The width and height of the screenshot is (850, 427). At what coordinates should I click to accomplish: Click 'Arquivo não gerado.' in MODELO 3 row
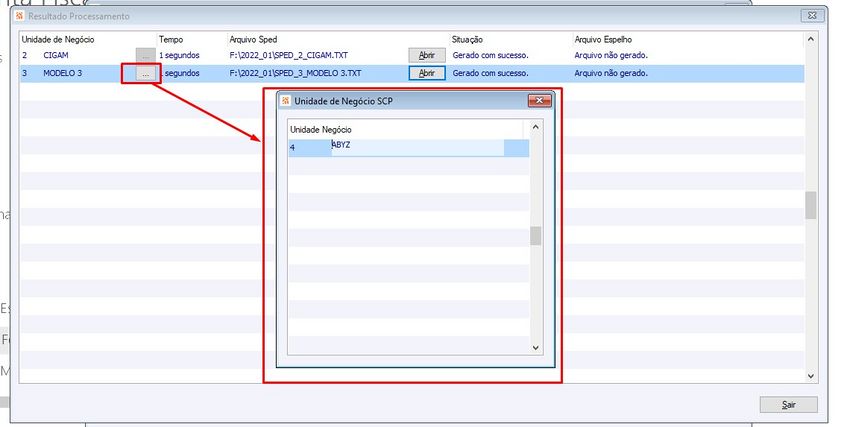[611, 73]
